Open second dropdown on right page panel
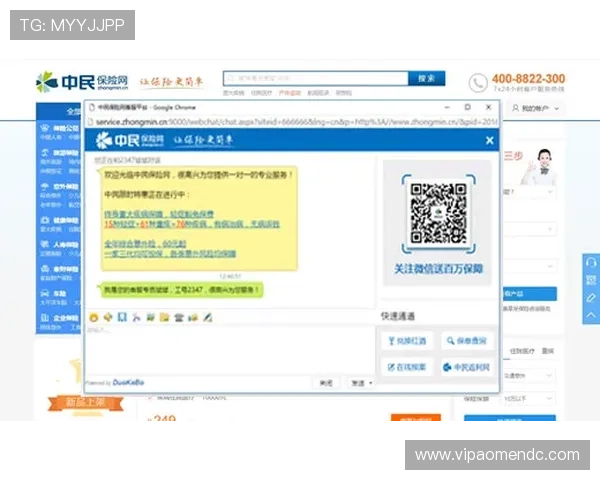 529,229
